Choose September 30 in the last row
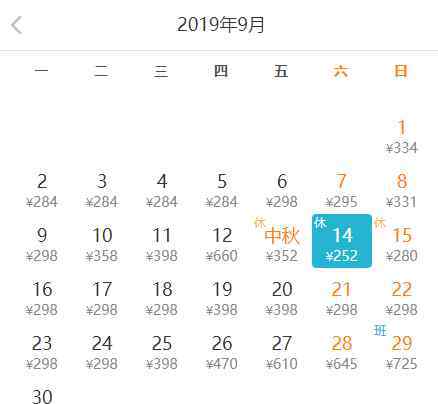This screenshot has width=438, height=404. (42, 396)
